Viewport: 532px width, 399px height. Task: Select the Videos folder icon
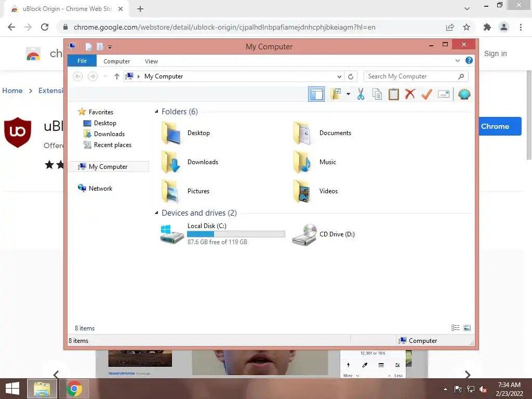click(302, 191)
